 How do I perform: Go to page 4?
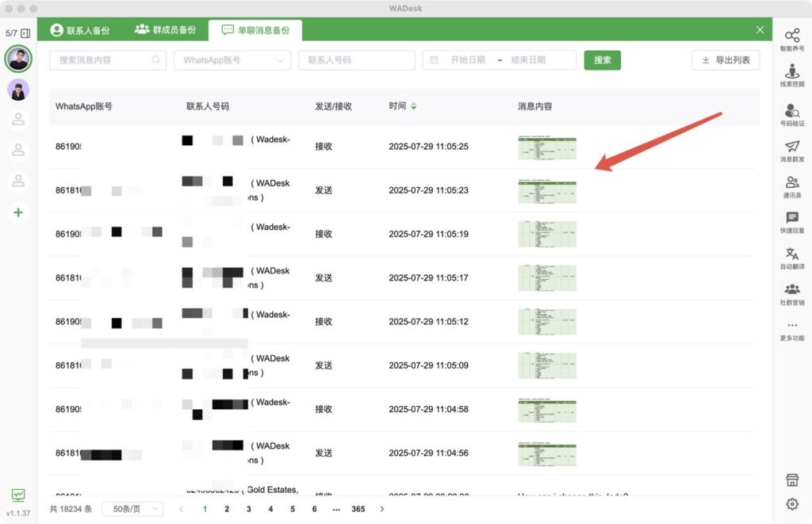(270, 509)
